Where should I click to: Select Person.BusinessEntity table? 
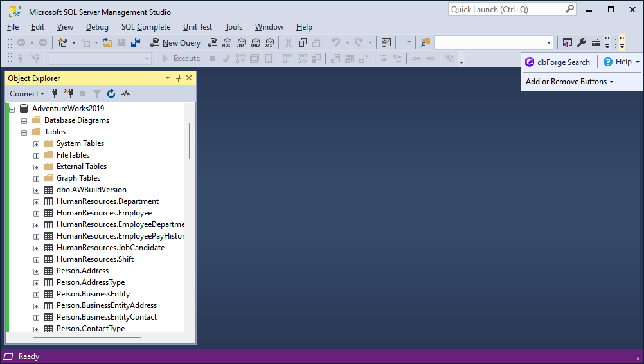tap(93, 294)
